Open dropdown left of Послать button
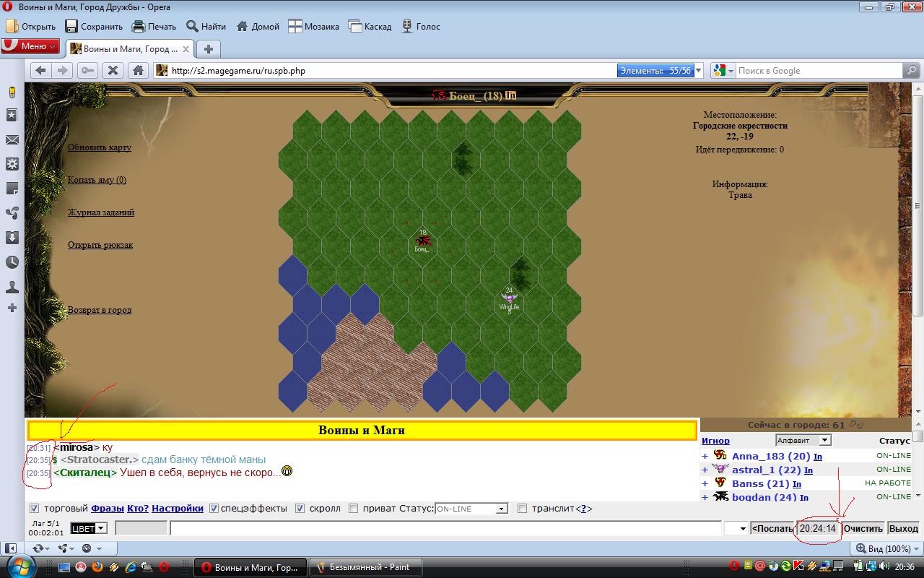Viewport: 924px width, 578px height. [736, 528]
